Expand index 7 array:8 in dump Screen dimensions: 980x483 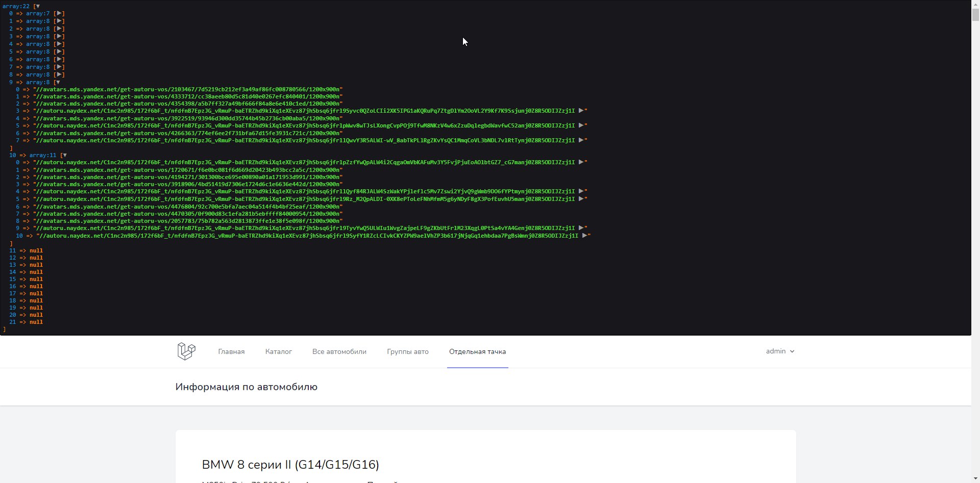pos(59,67)
